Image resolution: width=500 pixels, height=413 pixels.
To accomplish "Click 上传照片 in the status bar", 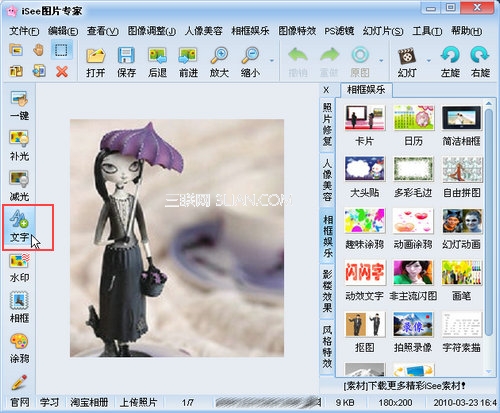I will point(138,402).
